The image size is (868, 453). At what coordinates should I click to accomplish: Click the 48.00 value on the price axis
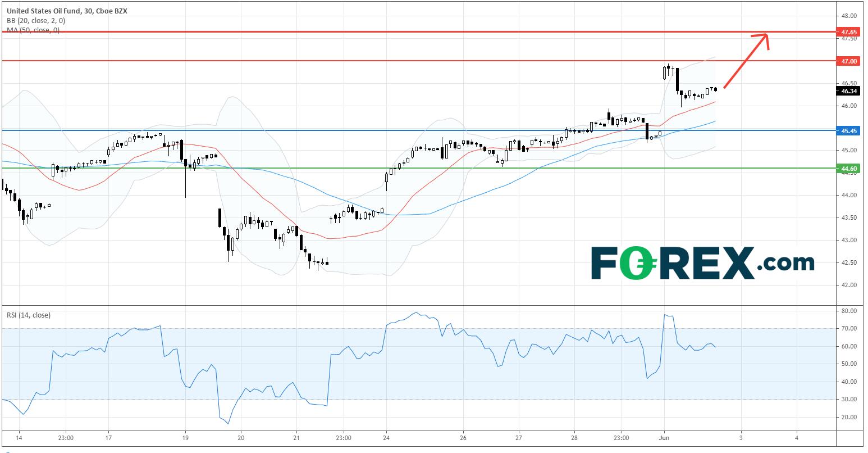coord(849,16)
